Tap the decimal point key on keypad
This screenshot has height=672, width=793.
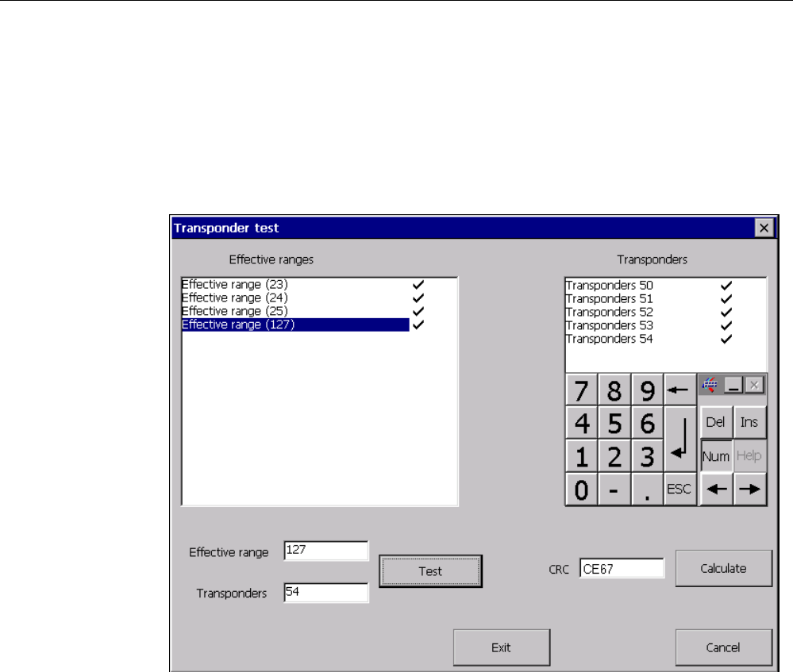pyautogui.click(x=648, y=489)
